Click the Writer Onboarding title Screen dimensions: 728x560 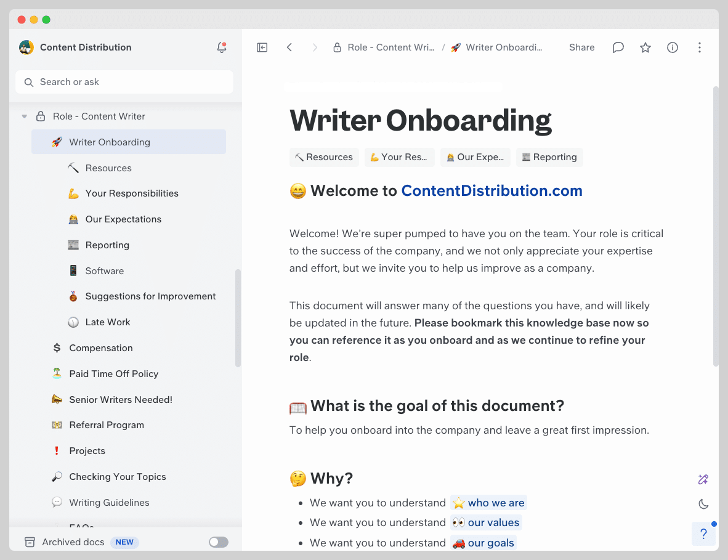pyautogui.click(x=421, y=121)
